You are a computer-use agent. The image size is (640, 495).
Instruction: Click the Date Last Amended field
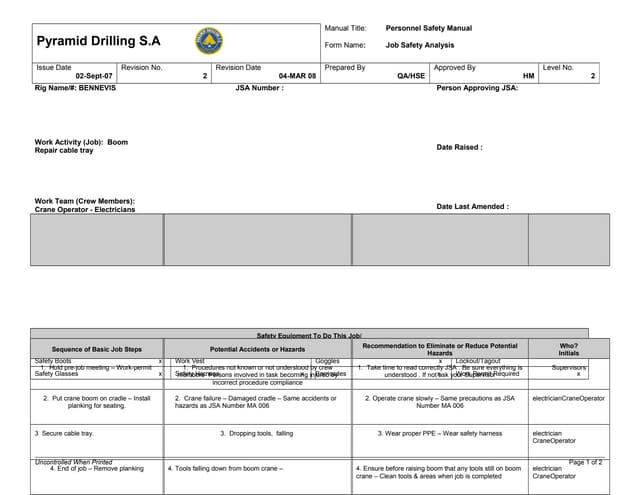[472, 206]
